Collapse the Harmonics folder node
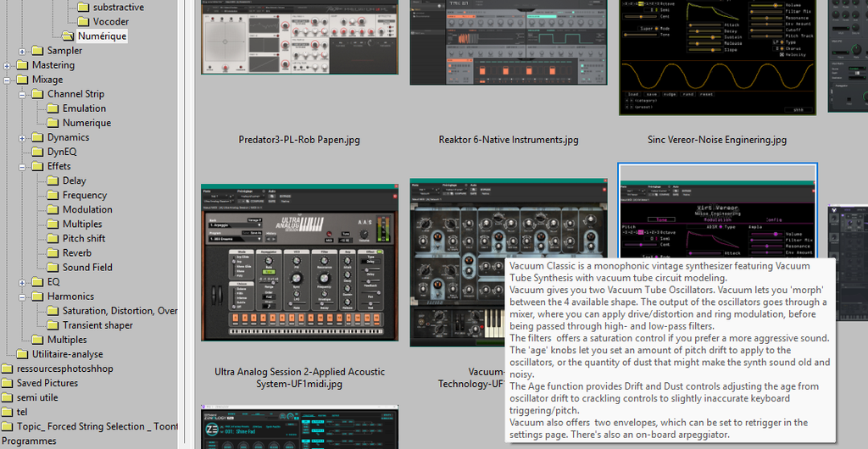Screen dimensions: 868x449 click(x=23, y=297)
